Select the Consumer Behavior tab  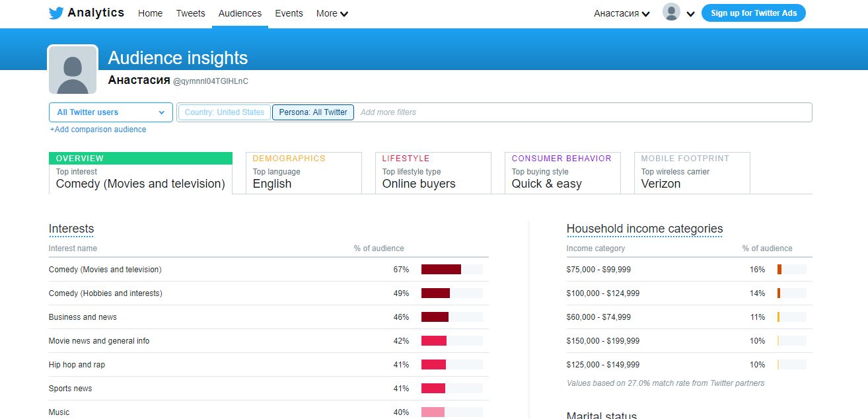[562, 172]
